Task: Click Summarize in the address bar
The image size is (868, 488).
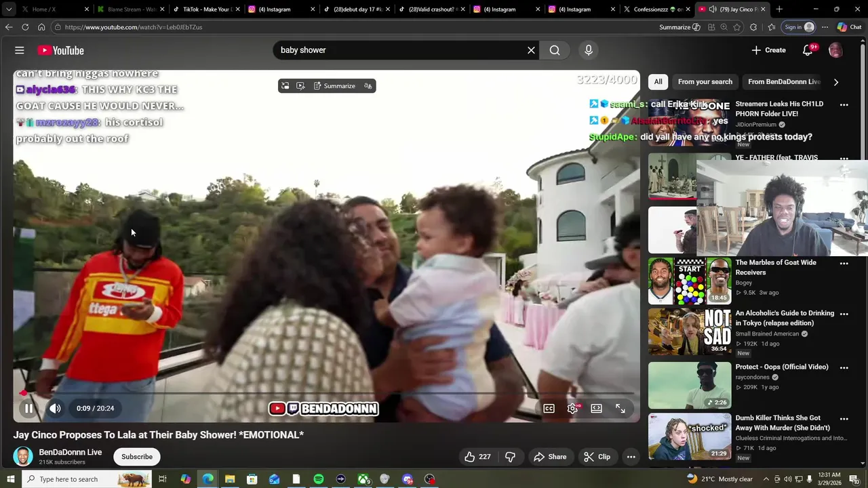Action: tap(679, 27)
